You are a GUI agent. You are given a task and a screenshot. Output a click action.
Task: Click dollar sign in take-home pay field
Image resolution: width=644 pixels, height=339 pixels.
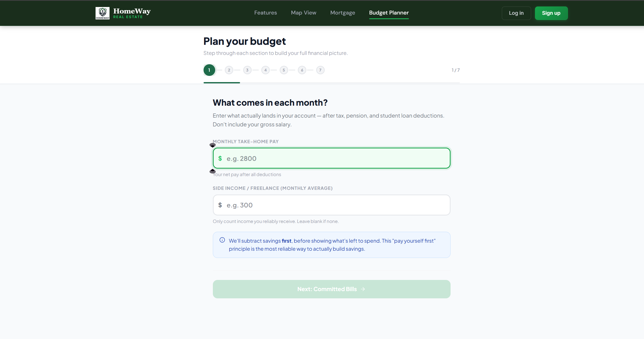coord(220,158)
